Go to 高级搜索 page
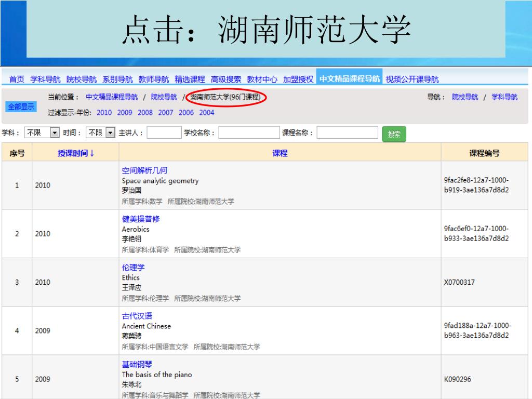This screenshot has height=399, width=532. 226,79
